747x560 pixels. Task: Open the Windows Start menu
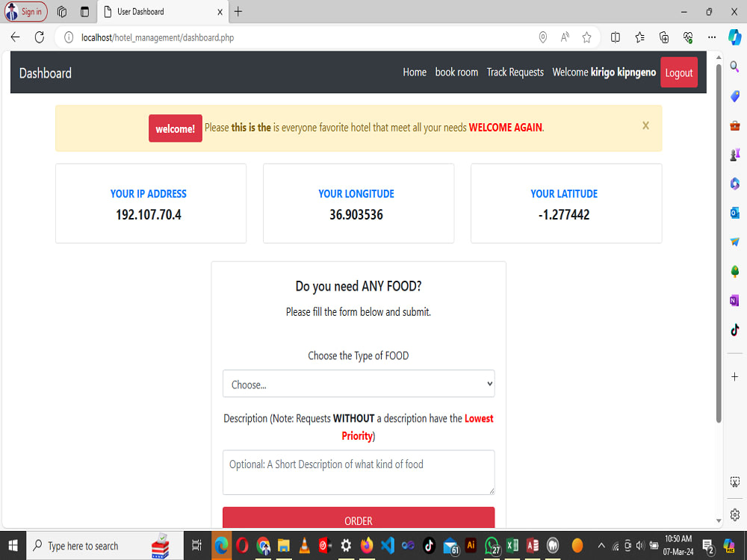pyautogui.click(x=13, y=546)
